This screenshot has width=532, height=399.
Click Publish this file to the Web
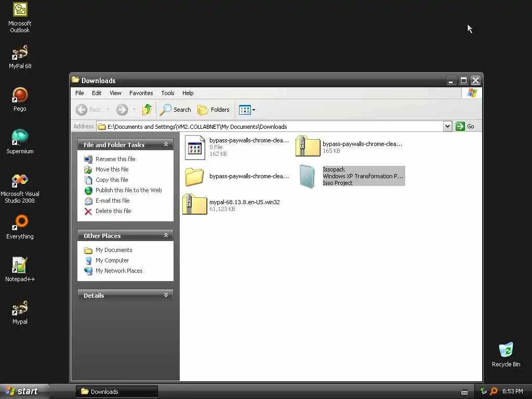click(129, 190)
